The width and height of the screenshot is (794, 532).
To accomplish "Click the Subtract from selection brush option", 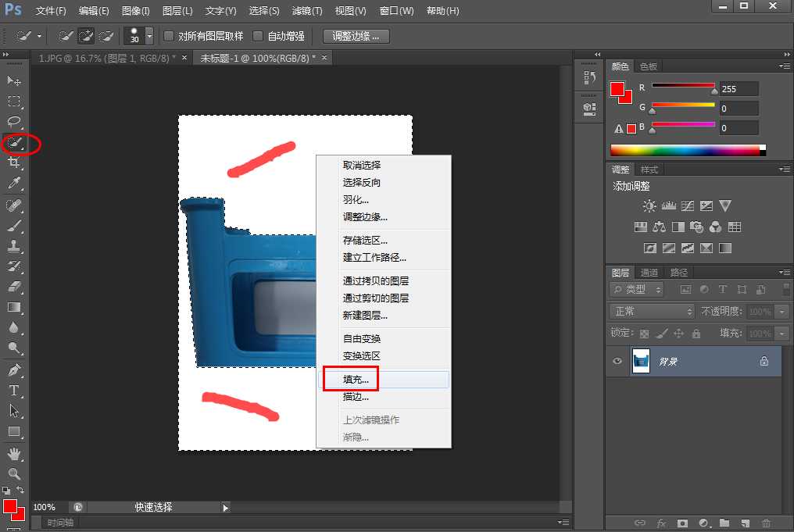I will click(106, 36).
